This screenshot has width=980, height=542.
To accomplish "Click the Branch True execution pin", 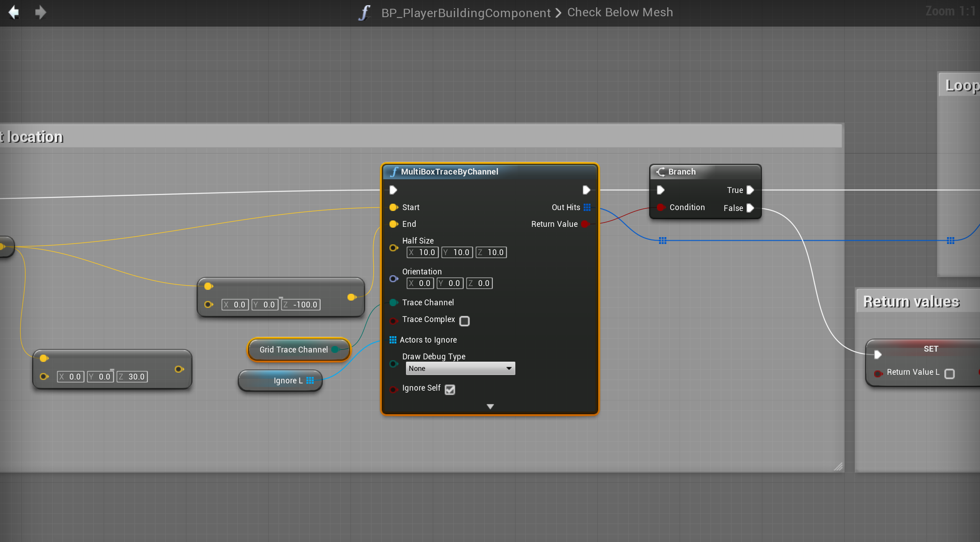I will (x=750, y=190).
